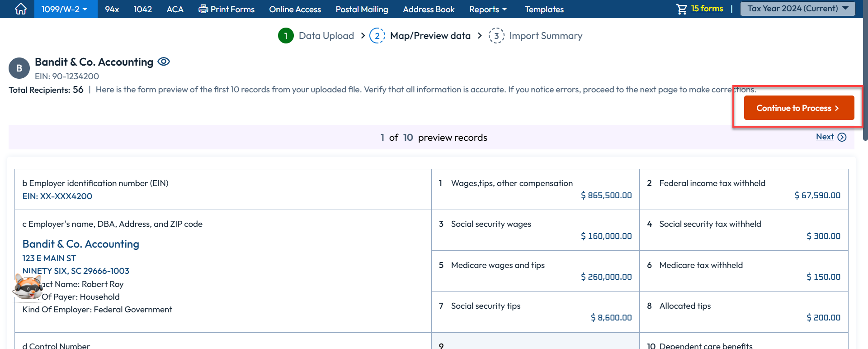Open the 94x menu
This screenshot has height=349, width=868.
[x=112, y=9]
